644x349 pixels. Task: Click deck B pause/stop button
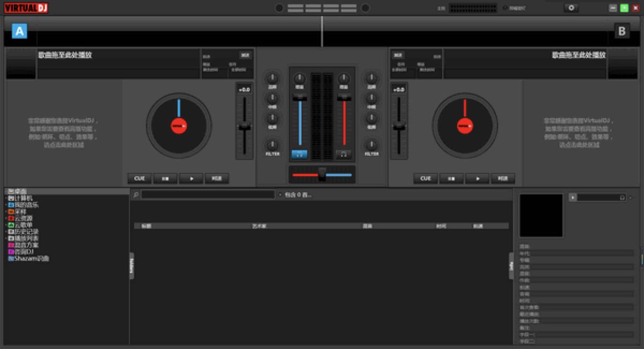click(x=451, y=178)
